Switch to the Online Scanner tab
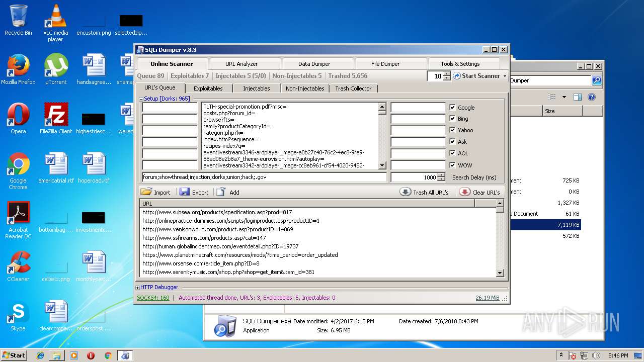Viewport: 644px width, 362px height. pyautogui.click(x=172, y=64)
